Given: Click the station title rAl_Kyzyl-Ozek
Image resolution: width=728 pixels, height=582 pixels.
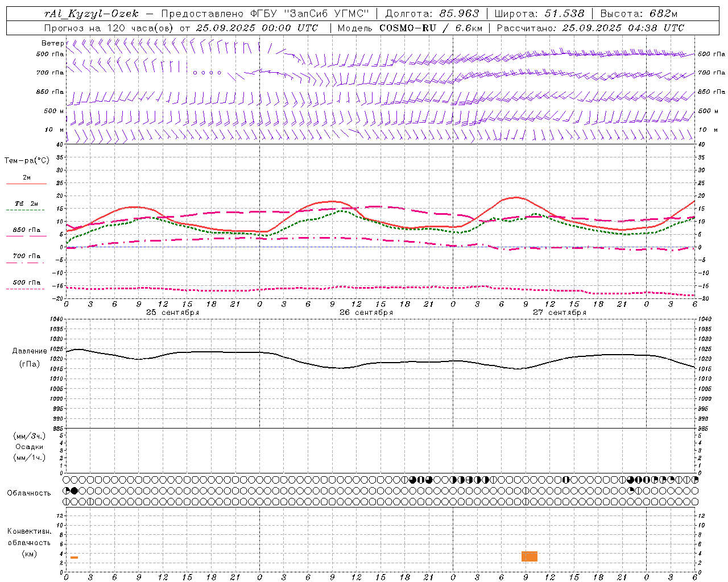Looking at the screenshot, I should click(91, 14).
